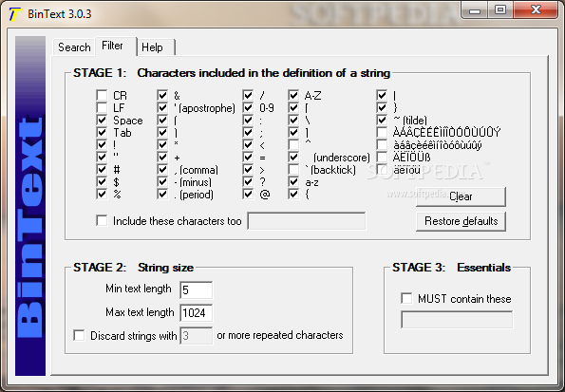
Task: Enable uppercase accented ÀÁÂÇ characters checkbox
Action: pyautogui.click(x=382, y=132)
